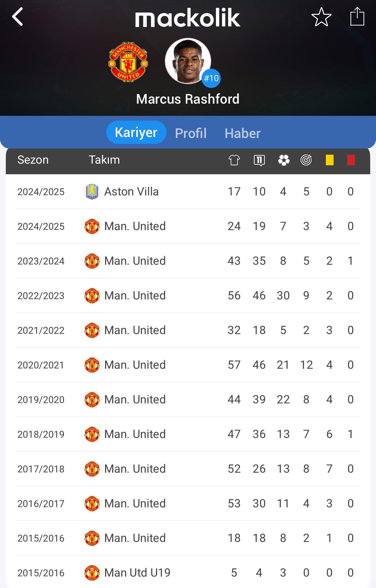The width and height of the screenshot is (376, 588).
Task: Tap the starting eleven column icon
Action: pyautogui.click(x=259, y=160)
